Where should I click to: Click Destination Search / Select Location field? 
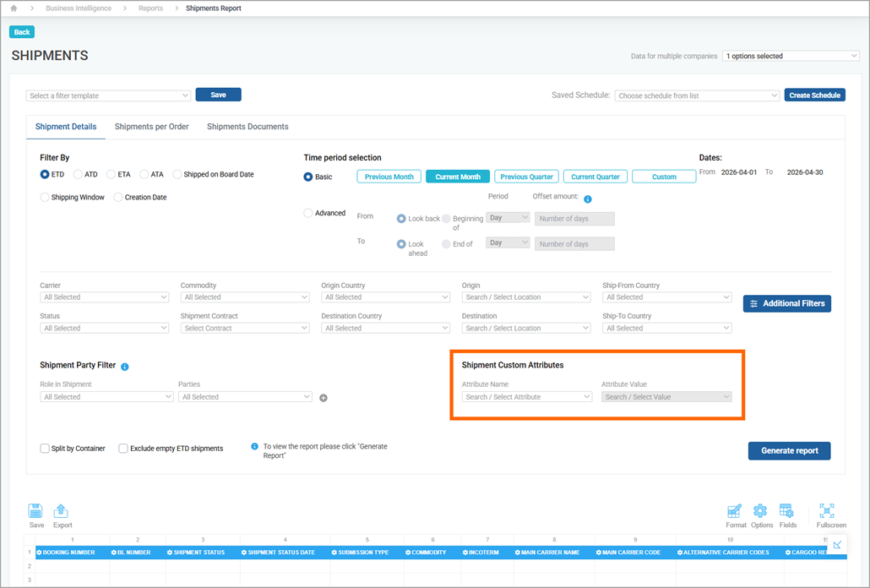[526, 329]
